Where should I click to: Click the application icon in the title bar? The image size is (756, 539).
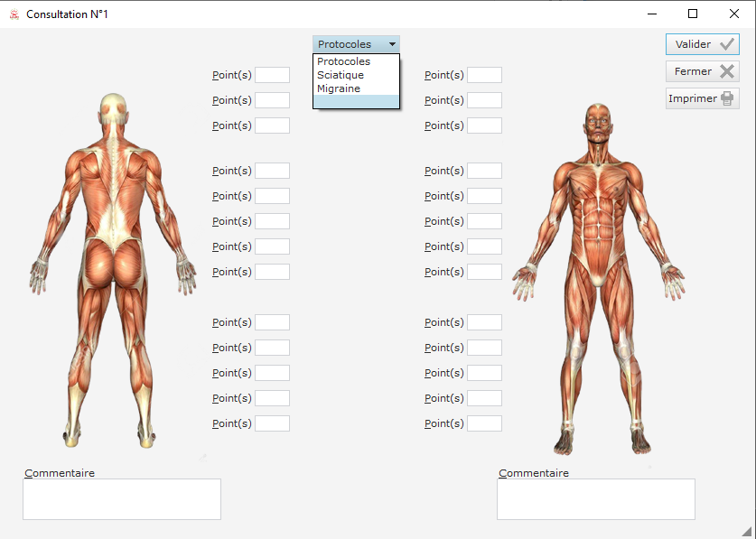tap(14, 14)
